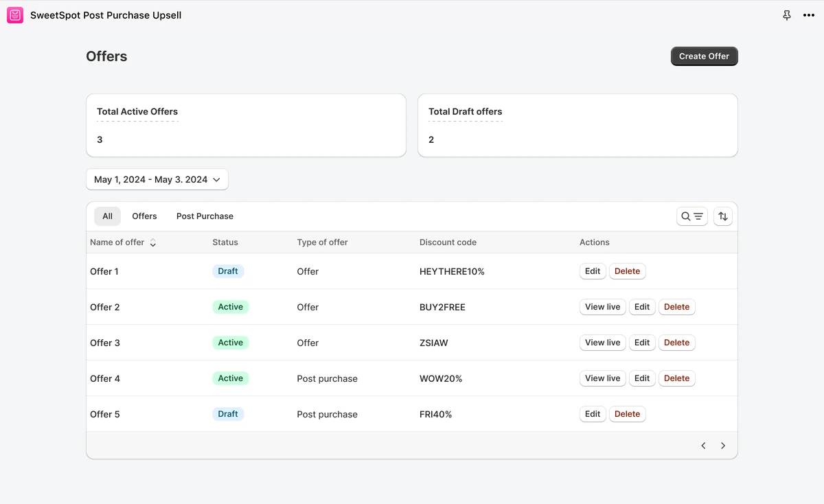The image size is (824, 504).
Task: Click the SweetSpot app logo icon
Action: [x=15, y=15]
